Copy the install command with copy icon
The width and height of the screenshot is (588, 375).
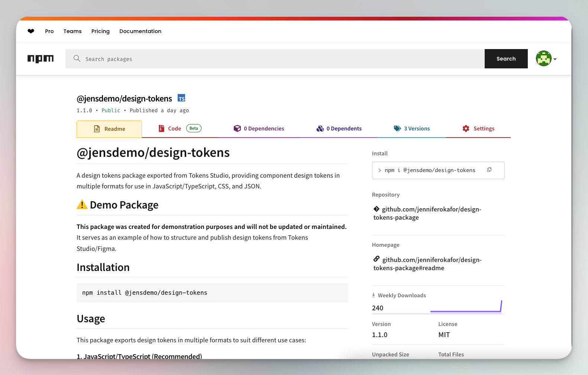coord(489,170)
